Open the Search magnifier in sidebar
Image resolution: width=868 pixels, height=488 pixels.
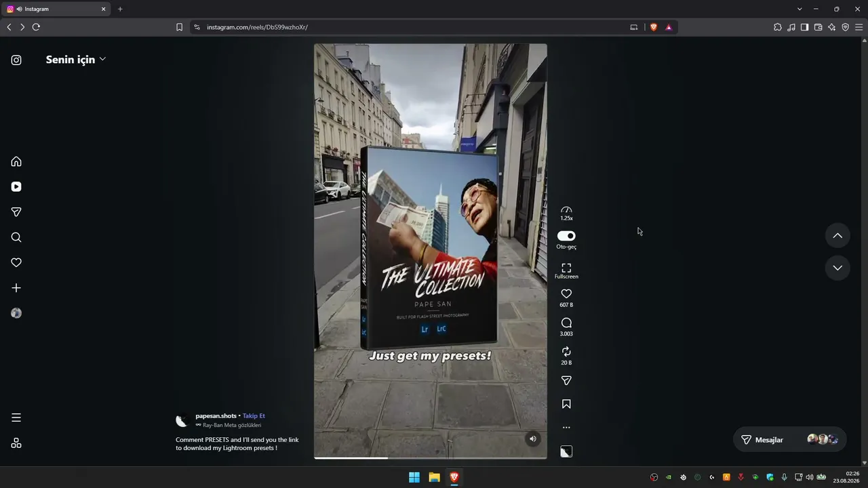point(16,237)
